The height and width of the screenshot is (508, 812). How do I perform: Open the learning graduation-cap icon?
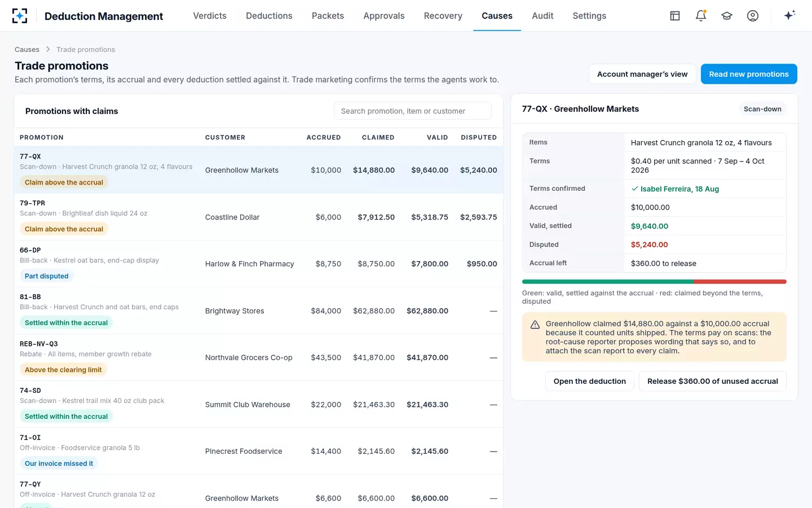click(727, 16)
